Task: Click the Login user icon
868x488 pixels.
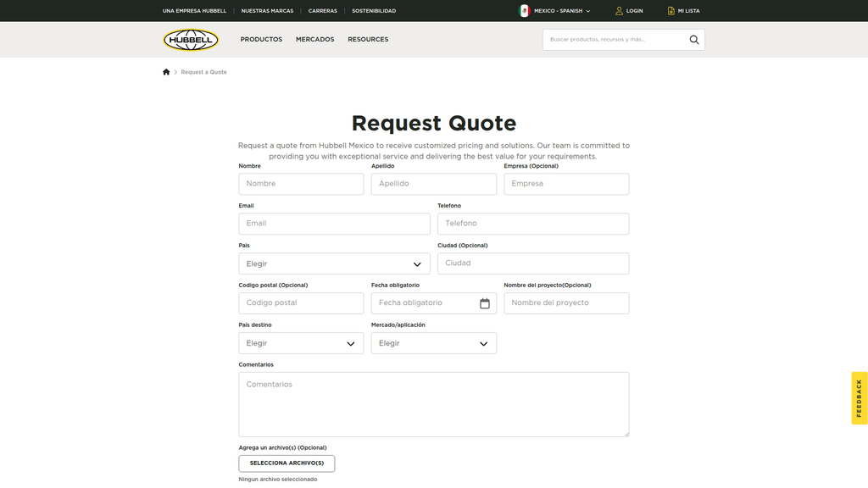Action: click(x=619, y=10)
